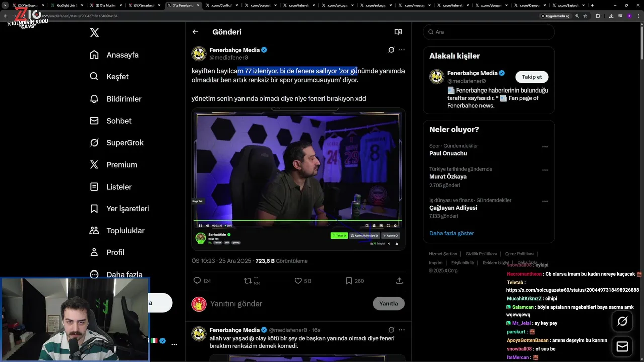
Task: Open Çağlayan Adliyesi trend
Action: 453,208
